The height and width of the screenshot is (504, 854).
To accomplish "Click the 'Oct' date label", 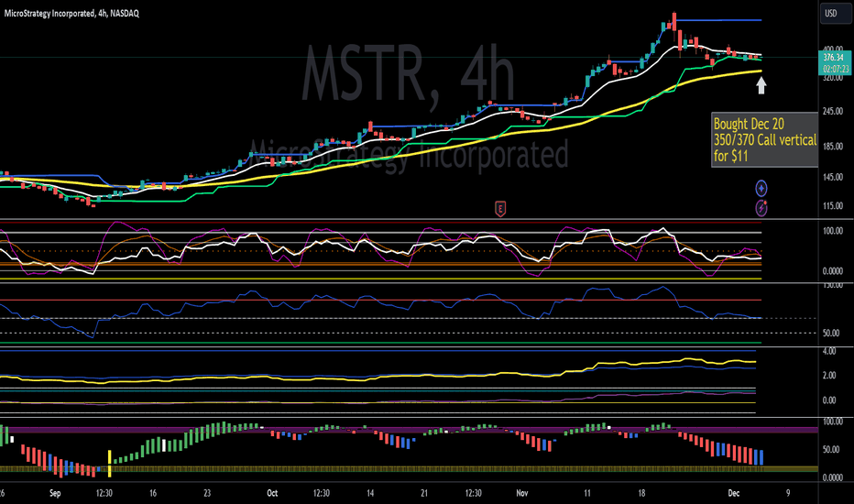I will pyautogui.click(x=272, y=493).
